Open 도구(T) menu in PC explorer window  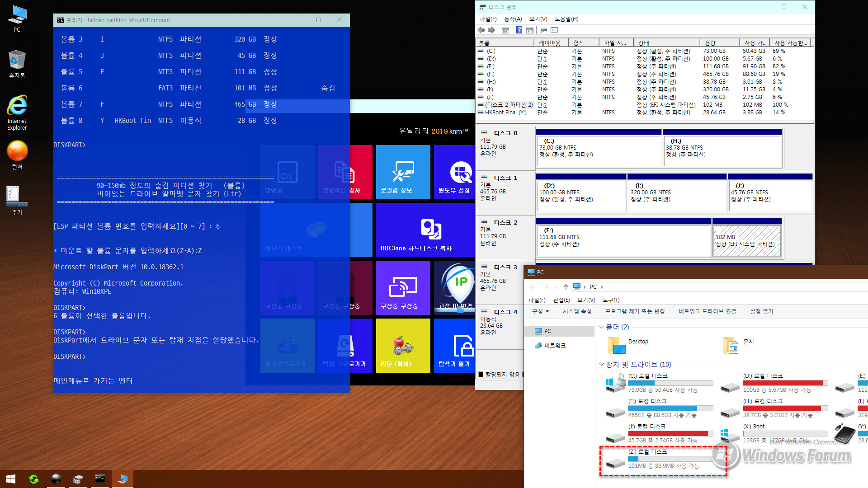(x=611, y=300)
